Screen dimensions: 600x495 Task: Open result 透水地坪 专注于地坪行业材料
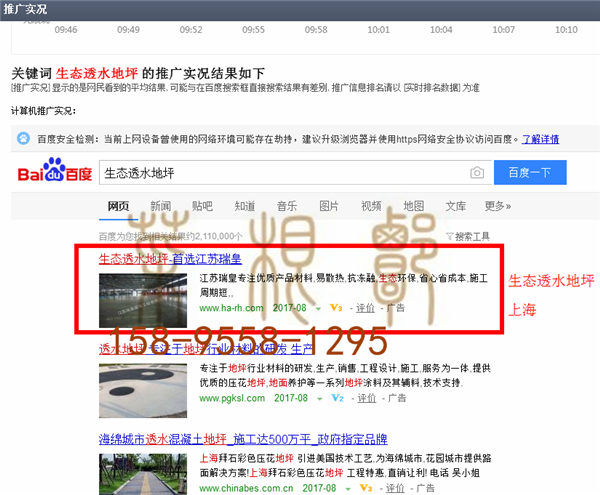(206, 348)
